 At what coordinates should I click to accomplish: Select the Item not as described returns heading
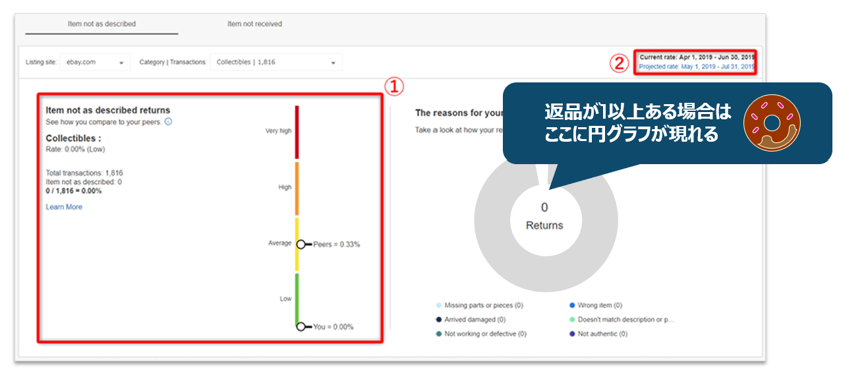[x=108, y=111]
